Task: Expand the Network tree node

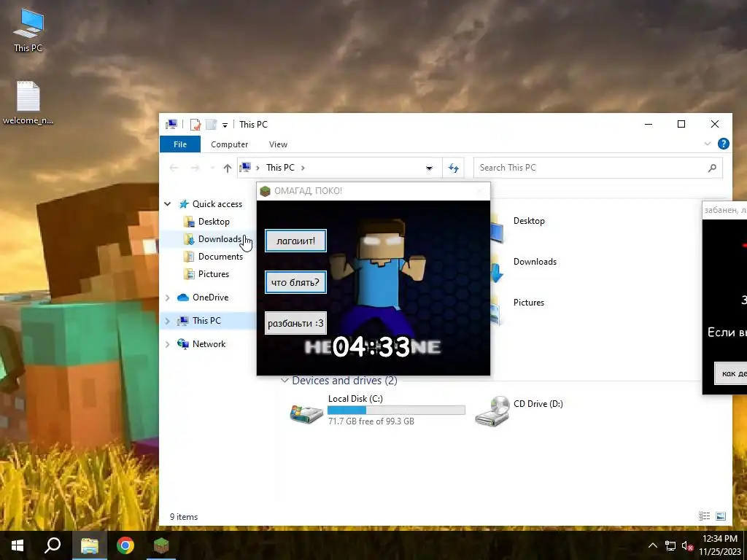Action: point(168,344)
